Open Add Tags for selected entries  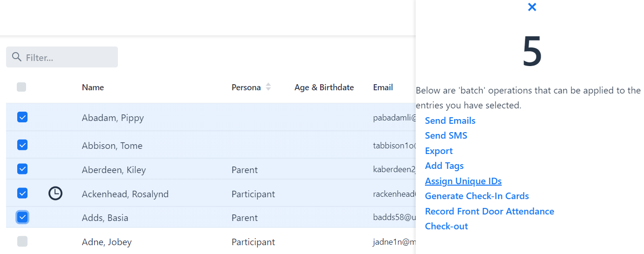444,166
